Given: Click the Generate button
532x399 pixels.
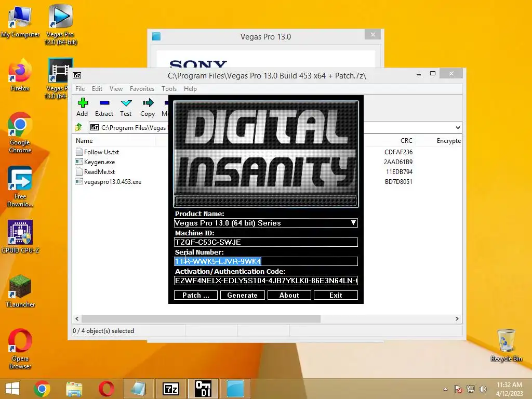Looking at the screenshot, I should click(242, 295).
